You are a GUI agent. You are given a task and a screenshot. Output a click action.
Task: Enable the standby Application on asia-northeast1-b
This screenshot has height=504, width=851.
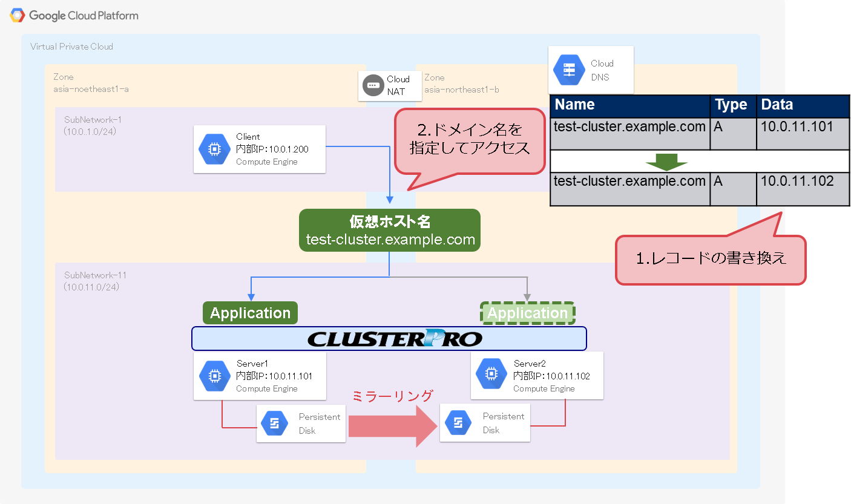(x=527, y=313)
